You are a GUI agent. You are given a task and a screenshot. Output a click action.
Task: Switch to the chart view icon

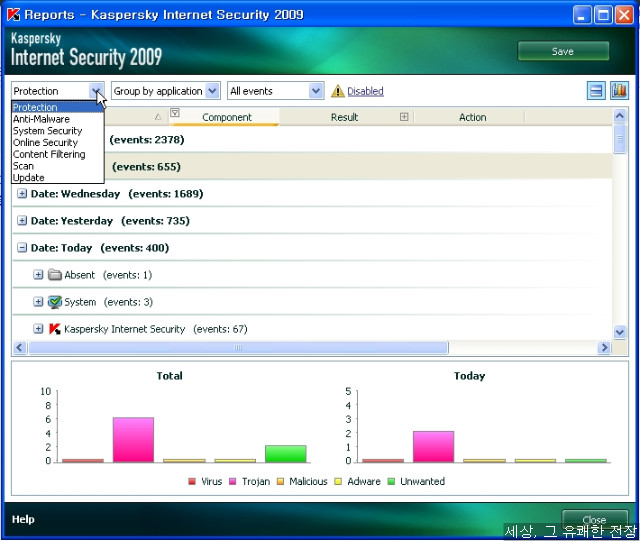tap(619, 91)
